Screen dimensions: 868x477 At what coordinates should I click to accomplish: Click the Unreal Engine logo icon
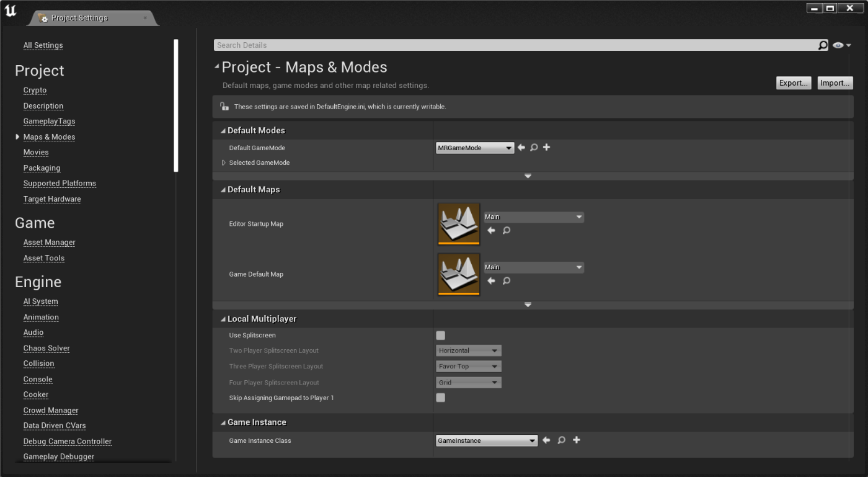(10, 11)
